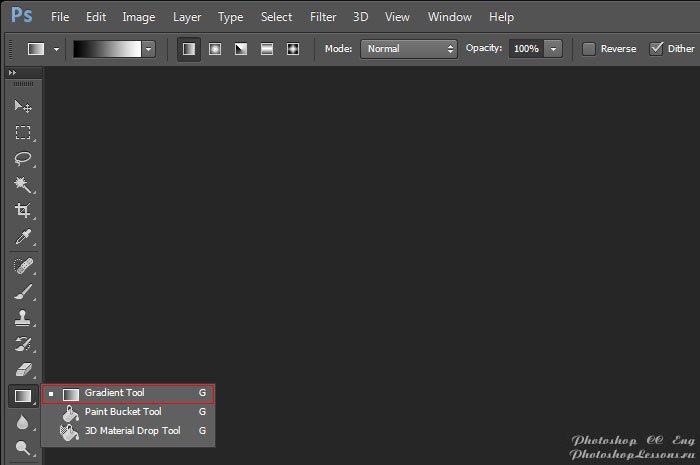The height and width of the screenshot is (465, 700).
Task: Open the gradient picker dropdown arrow
Action: pyautogui.click(x=149, y=48)
